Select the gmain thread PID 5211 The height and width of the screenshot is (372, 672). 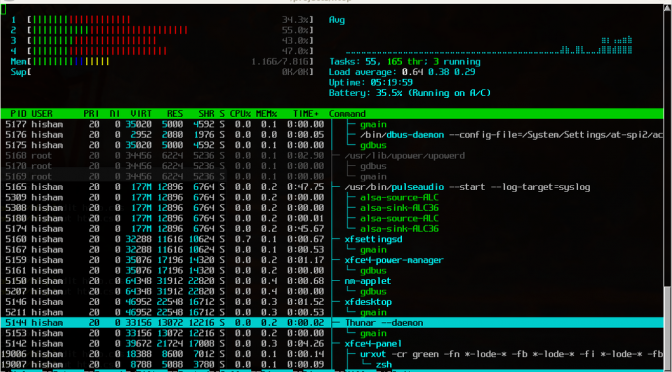tap(332, 312)
